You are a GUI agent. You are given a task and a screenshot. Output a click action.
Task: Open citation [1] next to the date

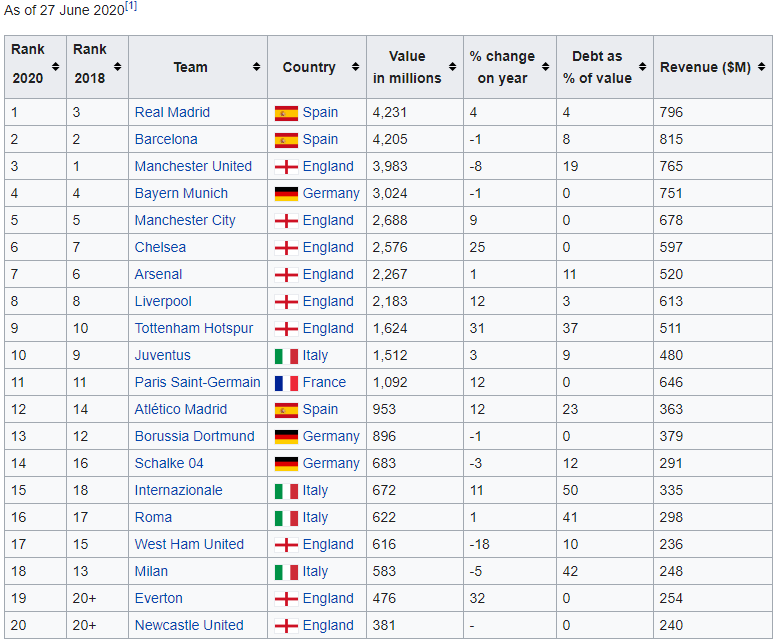tap(131, 6)
